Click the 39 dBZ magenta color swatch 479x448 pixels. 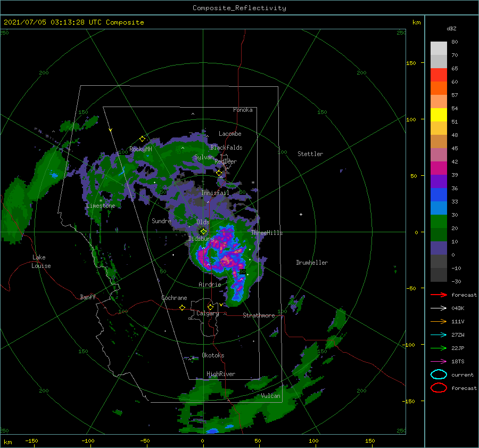[x=439, y=168]
